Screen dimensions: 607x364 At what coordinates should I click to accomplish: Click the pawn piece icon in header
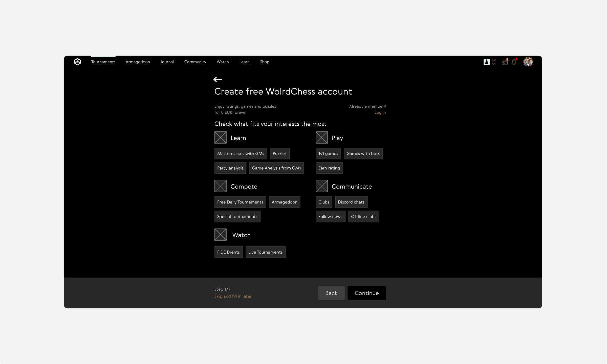(486, 62)
